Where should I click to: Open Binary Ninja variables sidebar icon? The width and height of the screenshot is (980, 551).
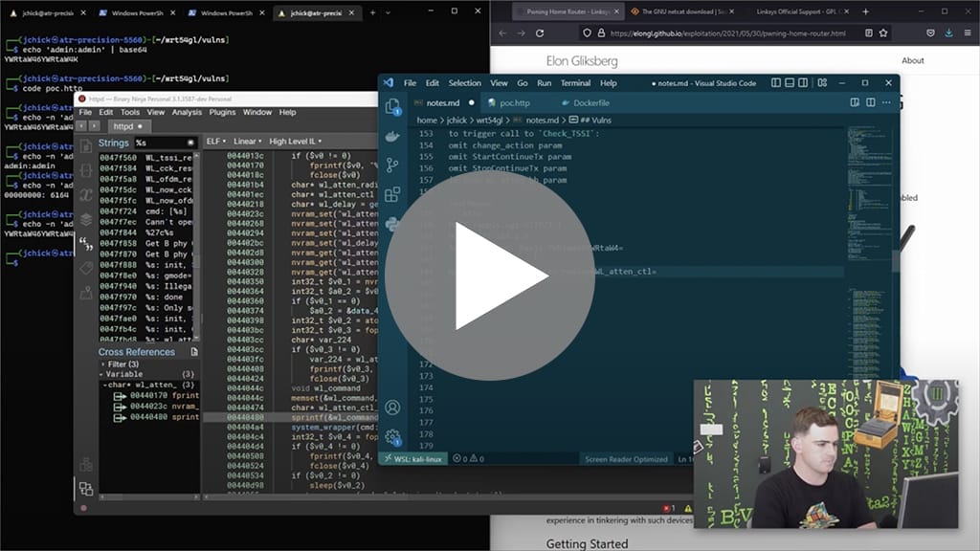86,195
